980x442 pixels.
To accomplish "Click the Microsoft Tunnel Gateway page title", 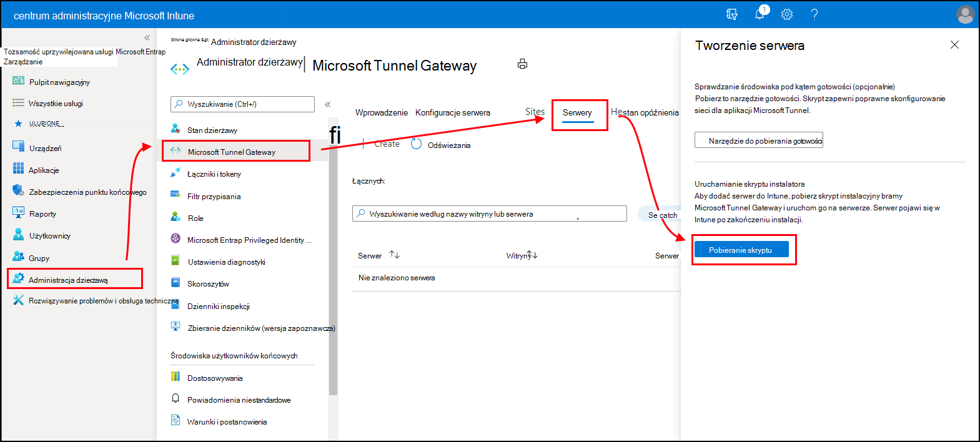I will coord(394,66).
